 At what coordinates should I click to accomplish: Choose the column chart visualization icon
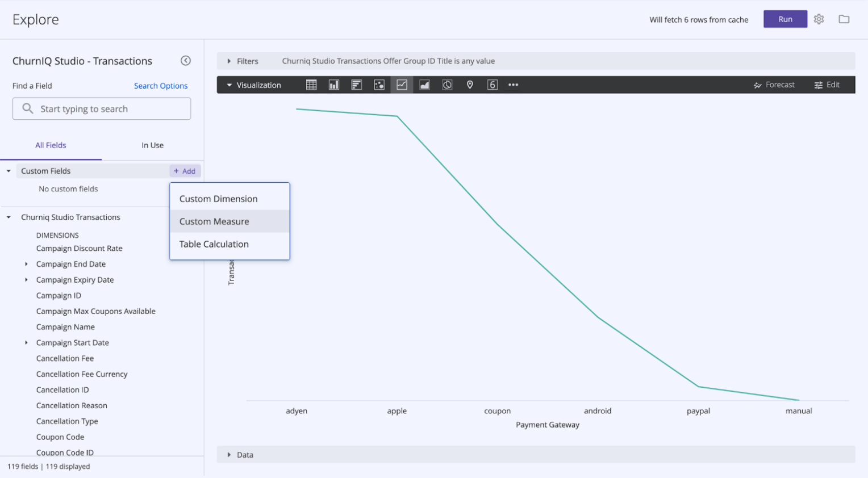(x=334, y=85)
